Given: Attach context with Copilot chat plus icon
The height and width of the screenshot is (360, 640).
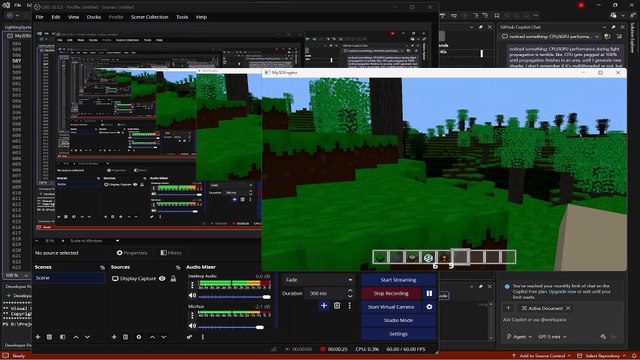Looking at the screenshot, I should 508,308.
